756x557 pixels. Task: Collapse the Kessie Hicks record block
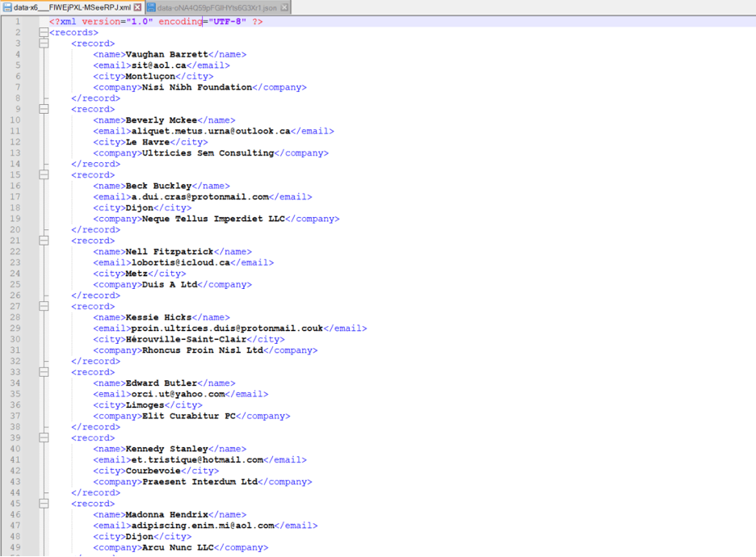point(44,307)
